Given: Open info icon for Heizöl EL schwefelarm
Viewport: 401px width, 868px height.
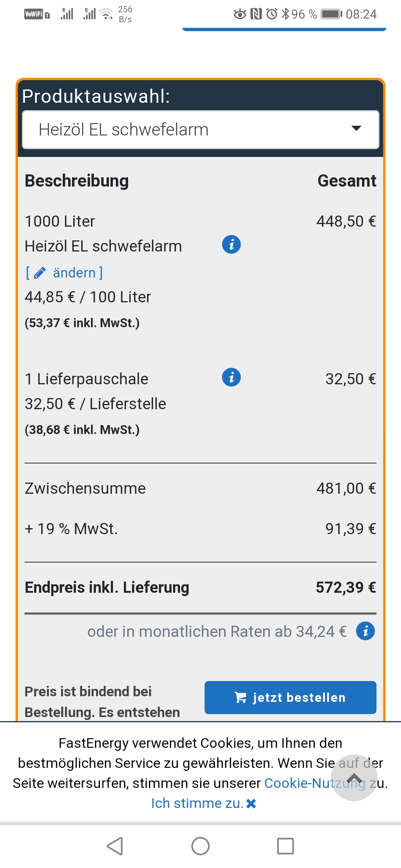Looking at the screenshot, I should tap(231, 244).
